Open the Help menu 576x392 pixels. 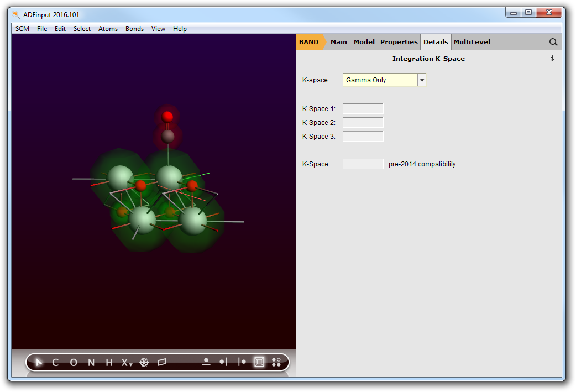180,29
